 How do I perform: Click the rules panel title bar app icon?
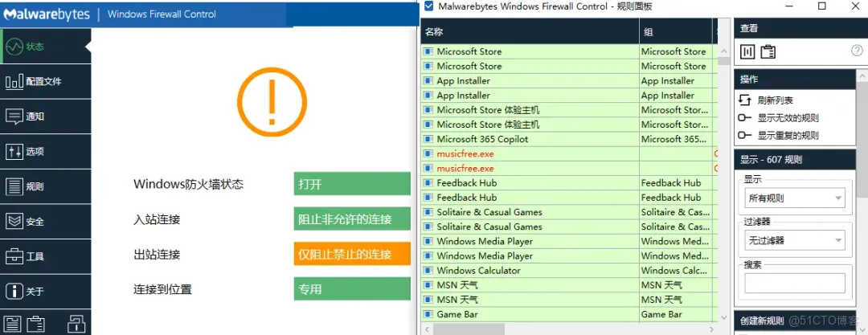[428, 6]
